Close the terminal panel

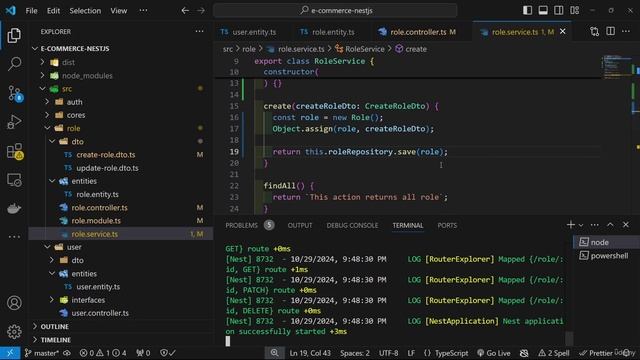[x=626, y=225]
